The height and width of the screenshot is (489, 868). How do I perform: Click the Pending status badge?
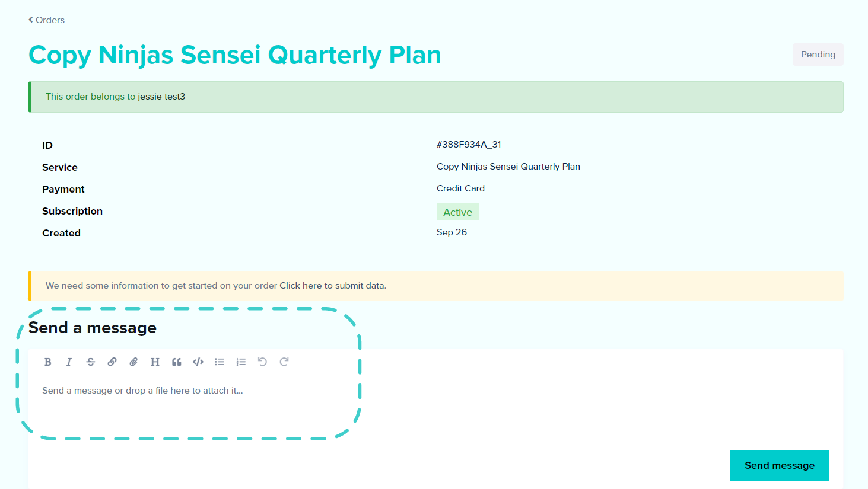(x=818, y=55)
